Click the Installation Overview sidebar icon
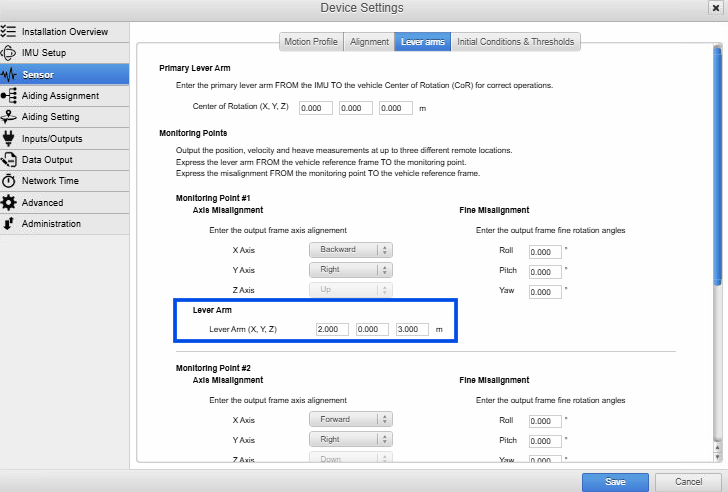 pyautogui.click(x=9, y=31)
